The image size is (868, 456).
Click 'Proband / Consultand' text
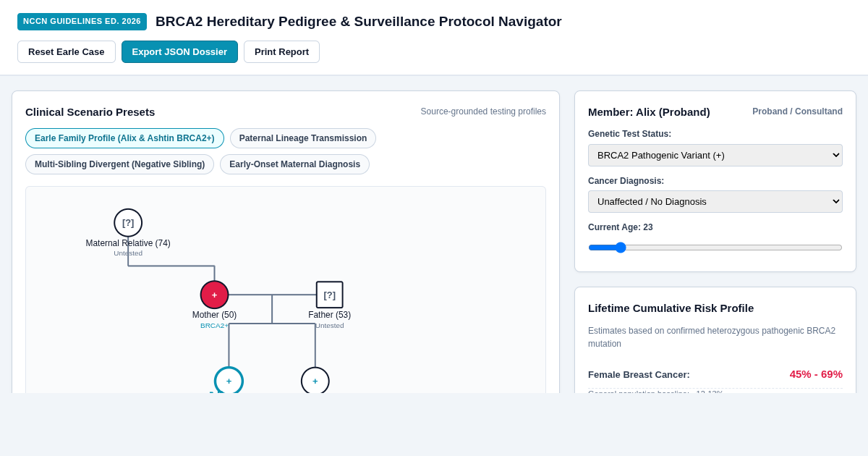pyautogui.click(x=797, y=111)
